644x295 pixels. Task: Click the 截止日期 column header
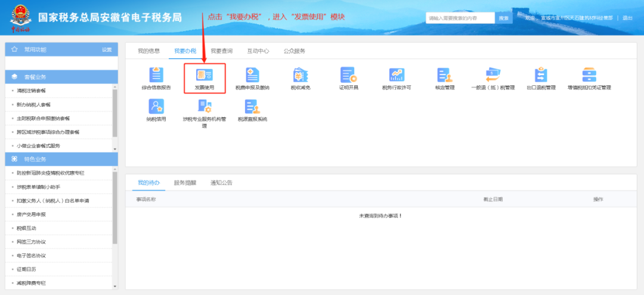click(x=493, y=199)
